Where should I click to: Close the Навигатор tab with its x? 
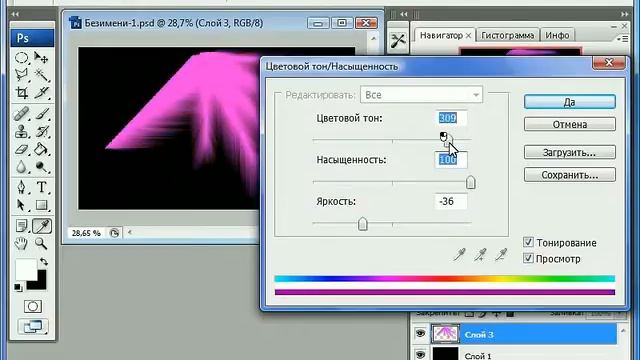pyautogui.click(x=468, y=36)
